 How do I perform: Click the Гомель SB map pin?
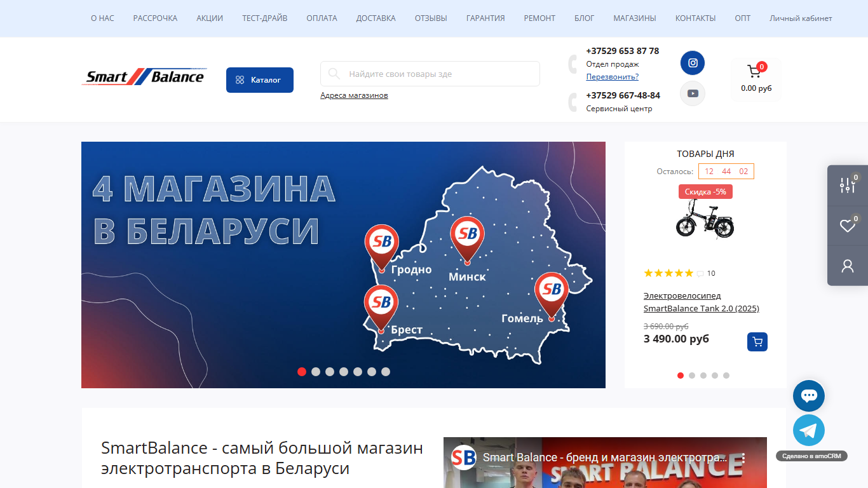tap(551, 297)
